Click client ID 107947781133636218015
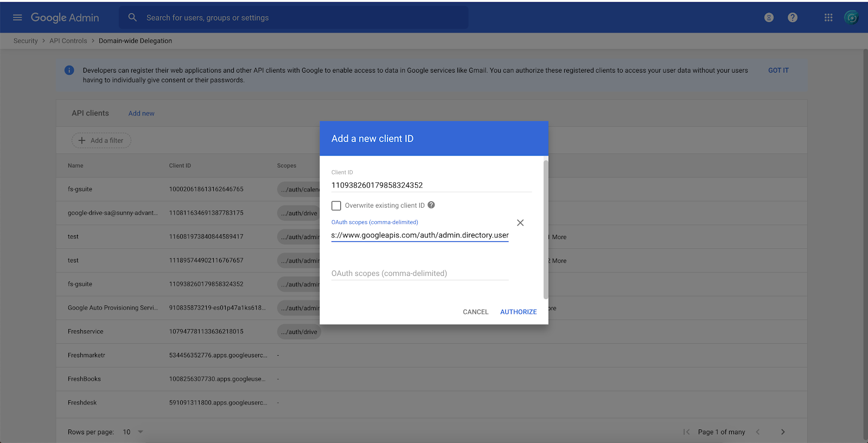 tap(206, 331)
